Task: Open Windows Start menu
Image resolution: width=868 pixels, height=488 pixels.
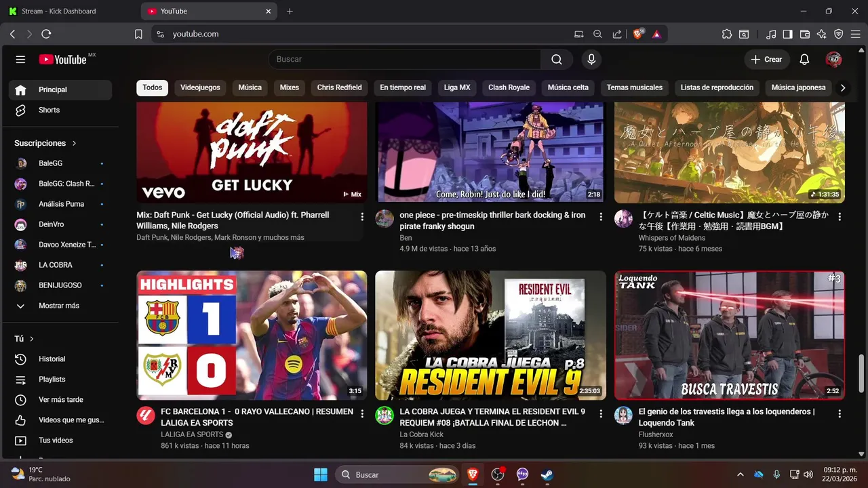Action: click(x=321, y=474)
